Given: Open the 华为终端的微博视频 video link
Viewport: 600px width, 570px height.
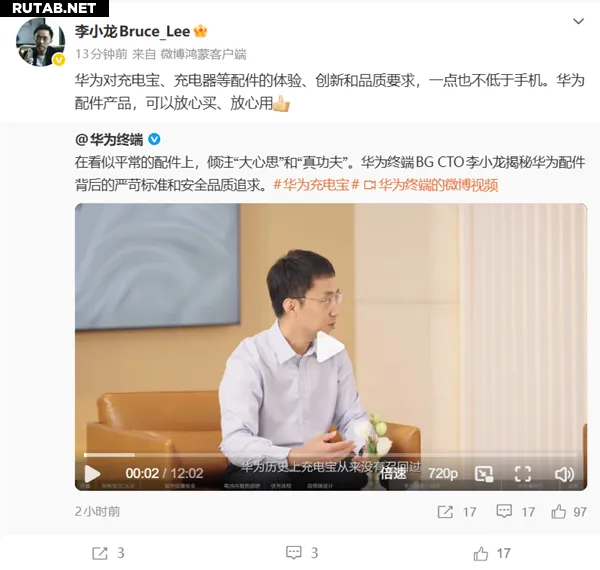Looking at the screenshot, I should coord(430,185).
